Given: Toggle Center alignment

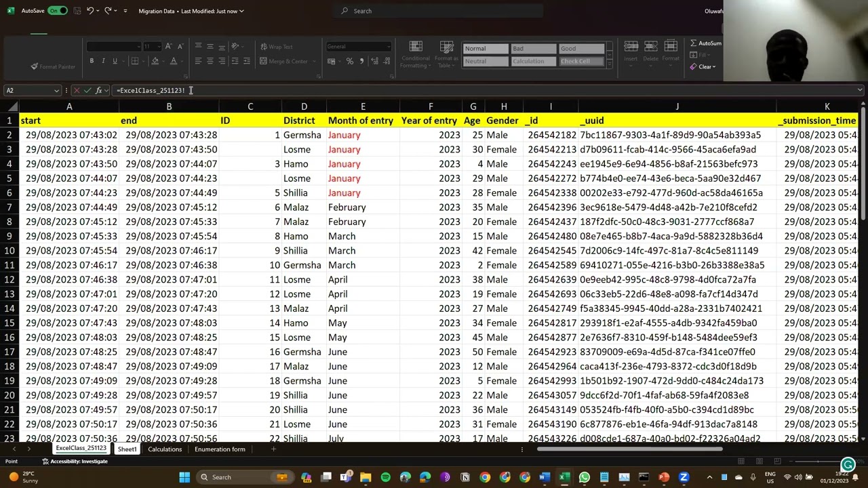Looking at the screenshot, I should coord(210,61).
